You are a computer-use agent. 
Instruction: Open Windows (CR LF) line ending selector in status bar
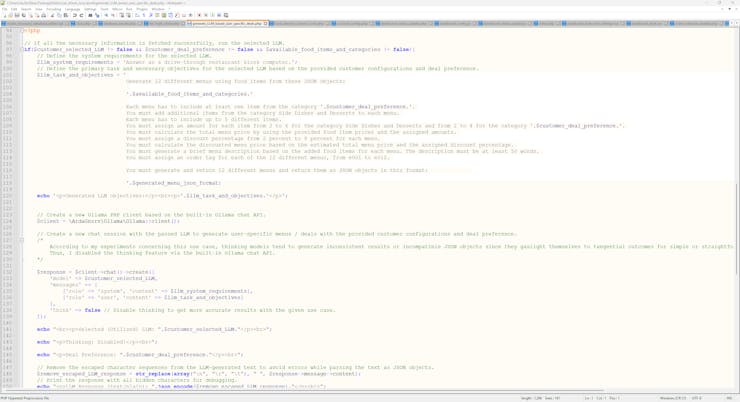coord(673,398)
